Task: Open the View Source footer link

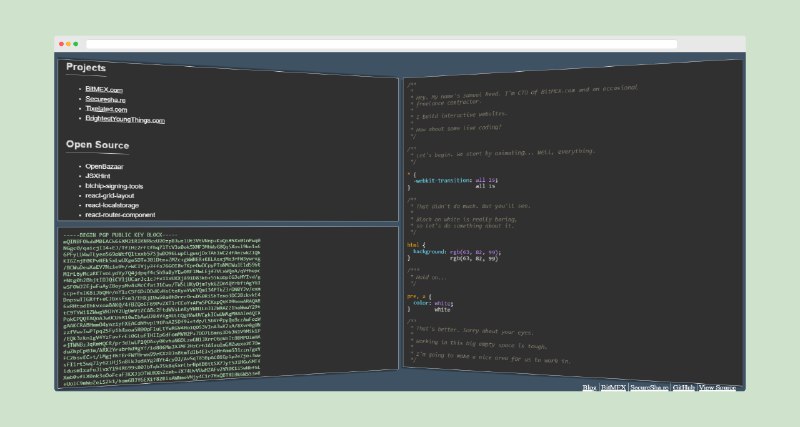Action: pos(717,387)
